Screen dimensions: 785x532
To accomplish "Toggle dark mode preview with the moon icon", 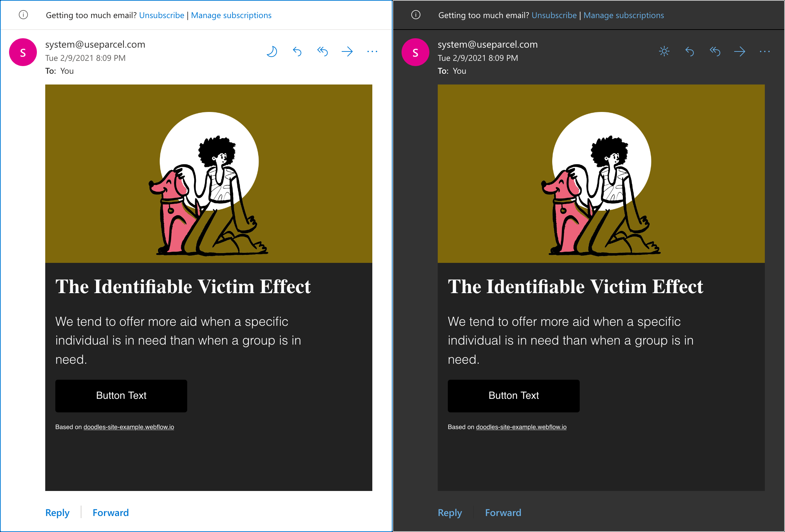I will pos(272,51).
